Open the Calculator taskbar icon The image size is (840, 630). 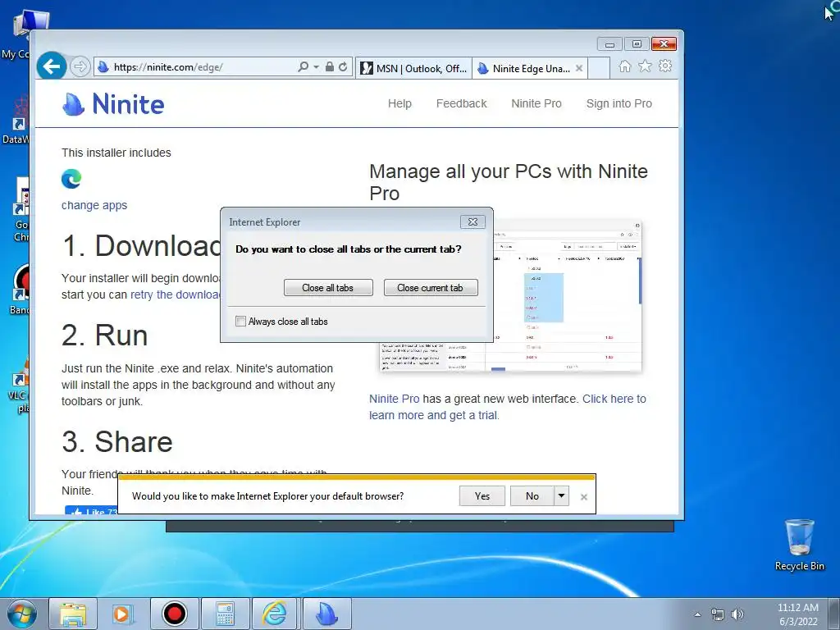coord(225,614)
